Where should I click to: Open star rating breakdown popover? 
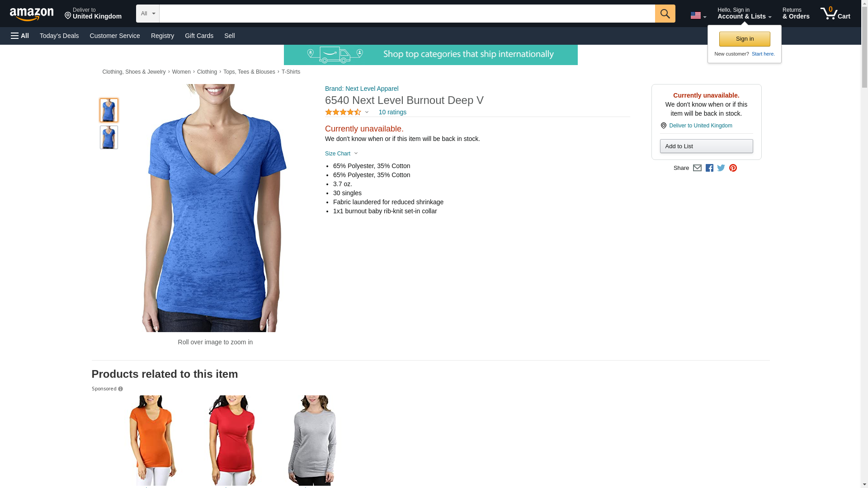pyautogui.click(x=347, y=112)
